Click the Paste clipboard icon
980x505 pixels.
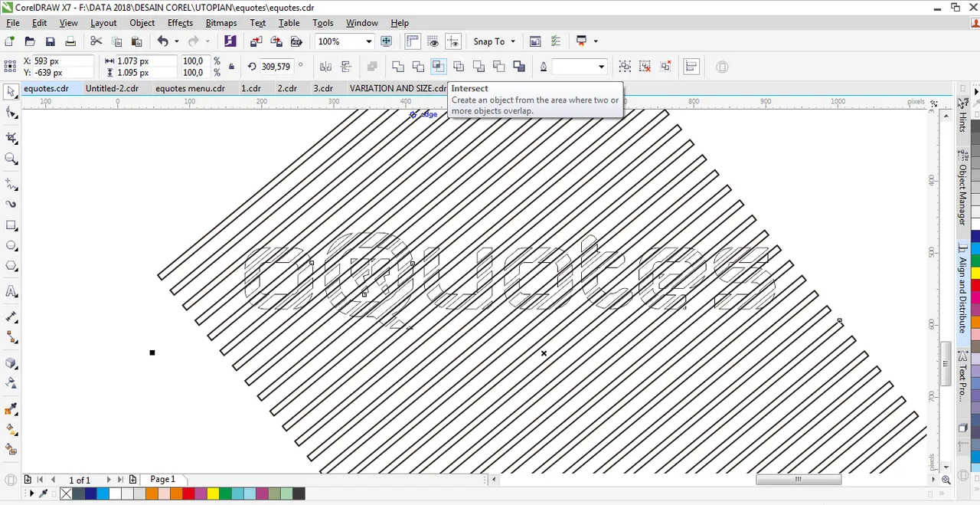pos(136,41)
